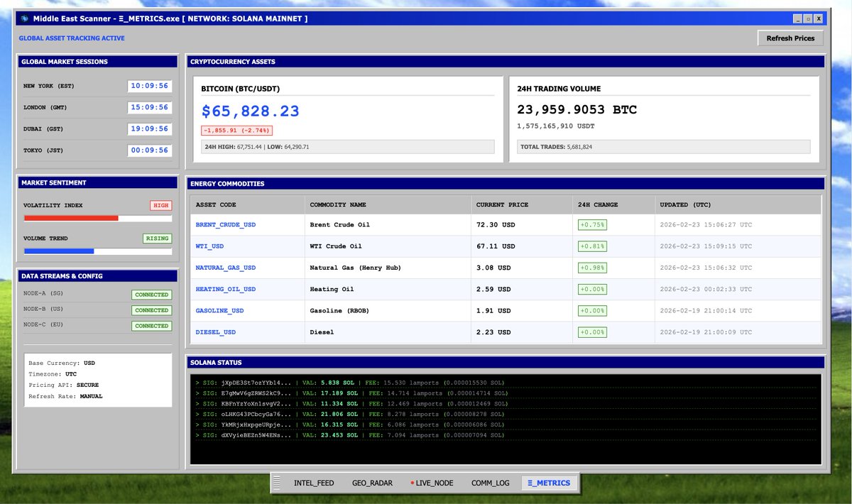Open the HEATING_OIL_USD asset link
852x504 pixels.
[225, 289]
